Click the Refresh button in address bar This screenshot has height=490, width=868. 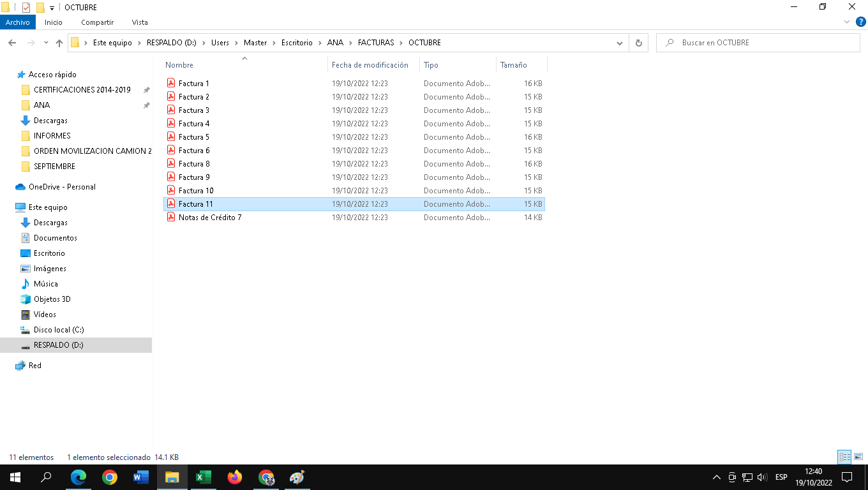pos(638,43)
